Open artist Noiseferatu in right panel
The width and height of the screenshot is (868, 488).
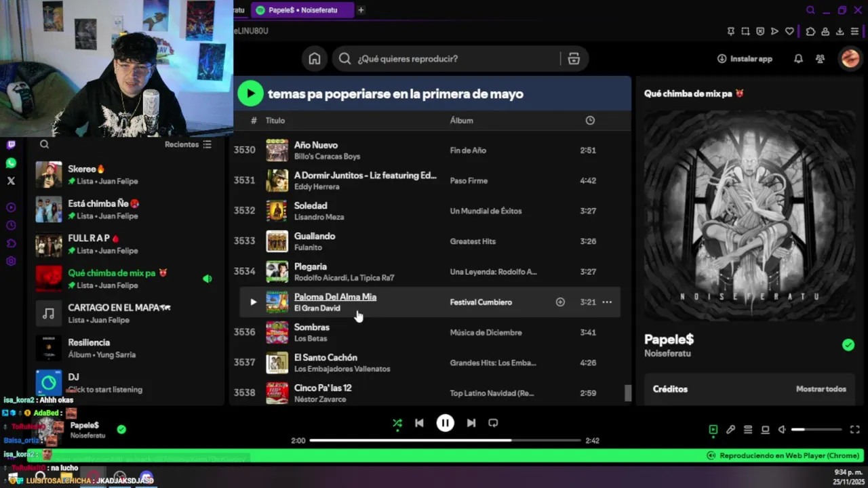click(667, 354)
